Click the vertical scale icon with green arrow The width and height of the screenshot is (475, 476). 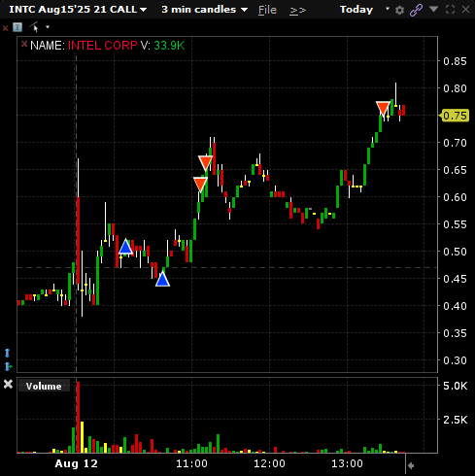pos(8,366)
